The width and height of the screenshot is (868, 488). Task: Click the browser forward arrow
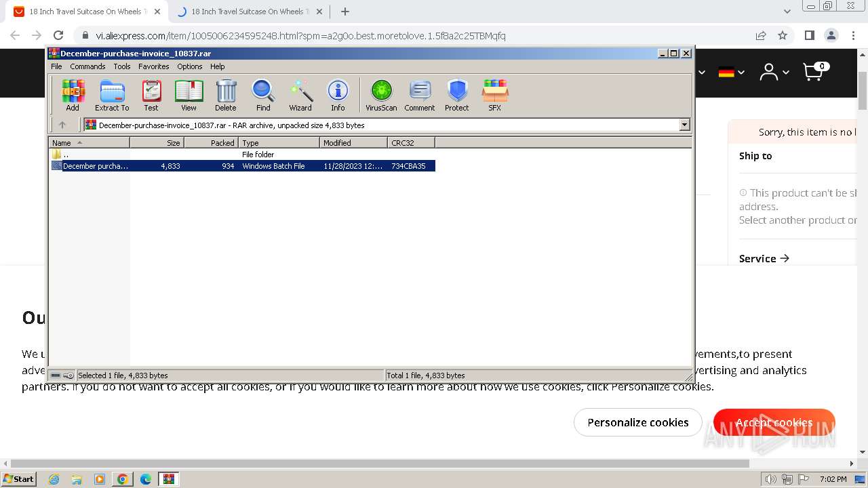pyautogui.click(x=37, y=36)
